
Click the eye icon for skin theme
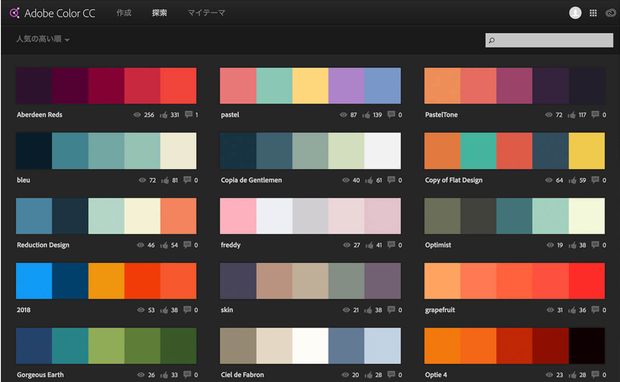[346, 310]
